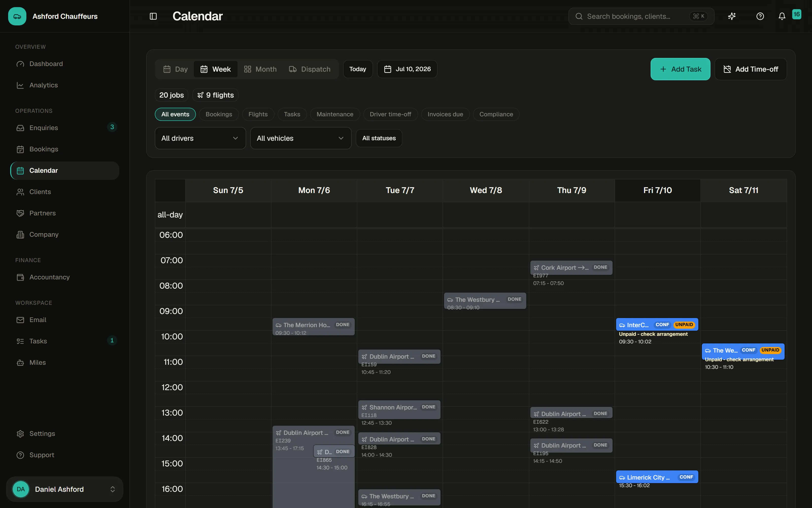Switch to Day view

pos(175,69)
